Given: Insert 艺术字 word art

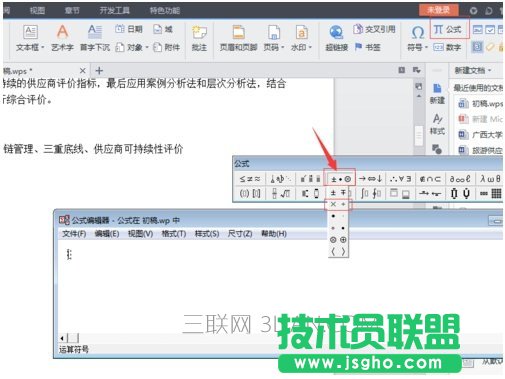Looking at the screenshot, I should pyautogui.click(x=62, y=39).
